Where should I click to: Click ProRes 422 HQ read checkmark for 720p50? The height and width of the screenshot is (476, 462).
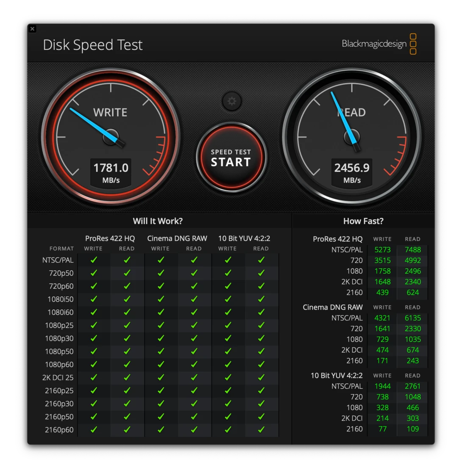pyautogui.click(x=127, y=273)
